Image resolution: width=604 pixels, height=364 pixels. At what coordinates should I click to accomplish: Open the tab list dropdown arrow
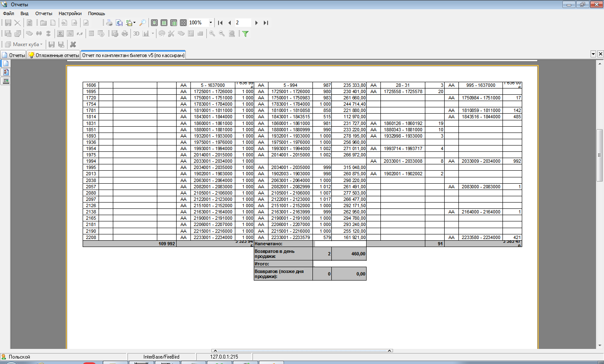(x=593, y=54)
